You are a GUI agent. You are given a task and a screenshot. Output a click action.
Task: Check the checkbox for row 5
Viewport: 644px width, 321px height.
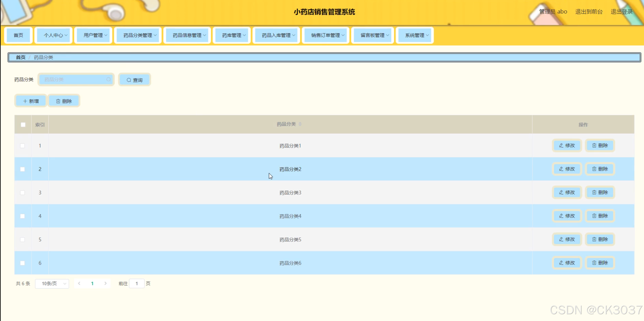22,240
